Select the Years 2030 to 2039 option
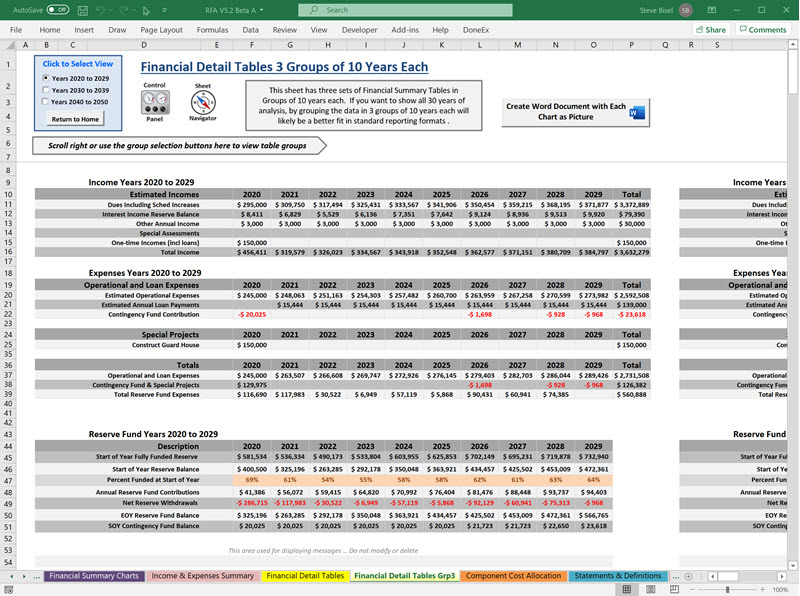Screen dimensions: 800x596 point(46,90)
